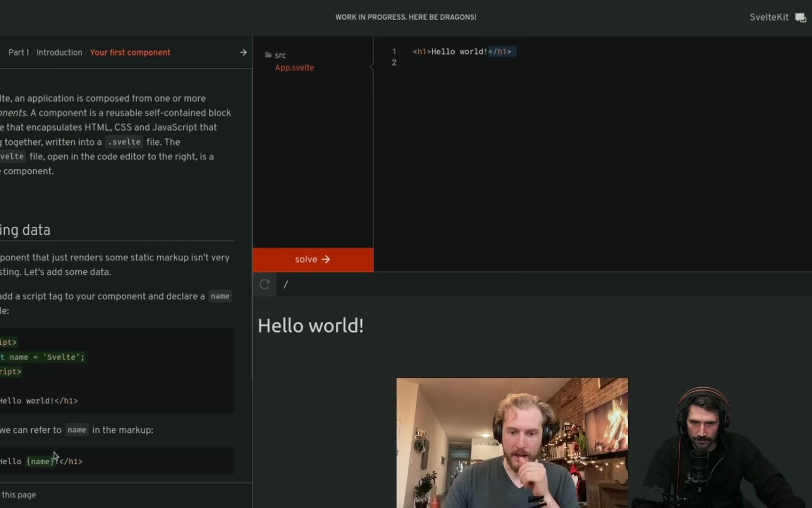The width and height of the screenshot is (812, 508).
Task: Click the .svelte inline code in the tutorial text
Action: [124, 142]
